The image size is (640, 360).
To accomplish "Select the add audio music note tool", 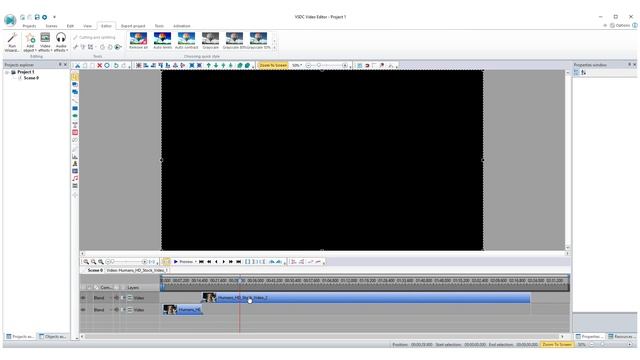I will coord(75,178).
